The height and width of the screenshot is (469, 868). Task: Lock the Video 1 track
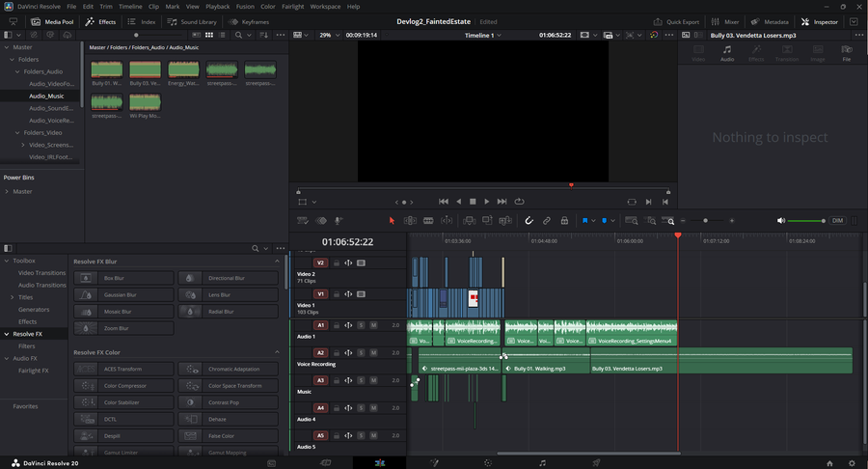click(x=337, y=293)
